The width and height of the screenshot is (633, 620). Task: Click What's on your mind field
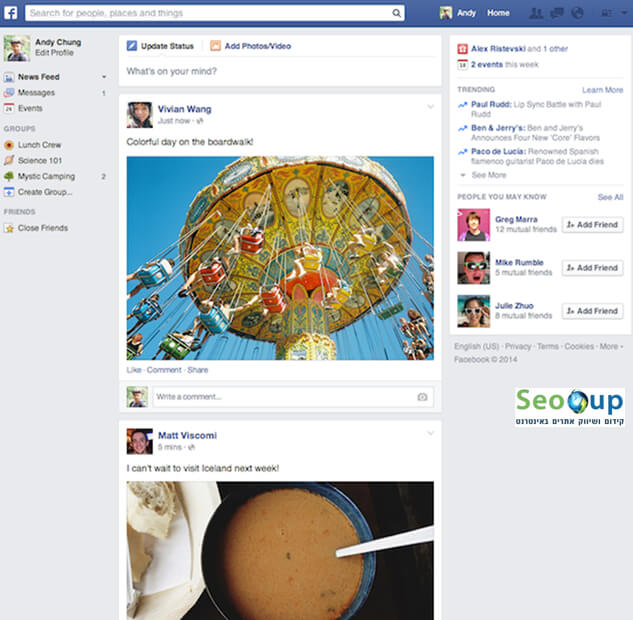[x=280, y=71]
